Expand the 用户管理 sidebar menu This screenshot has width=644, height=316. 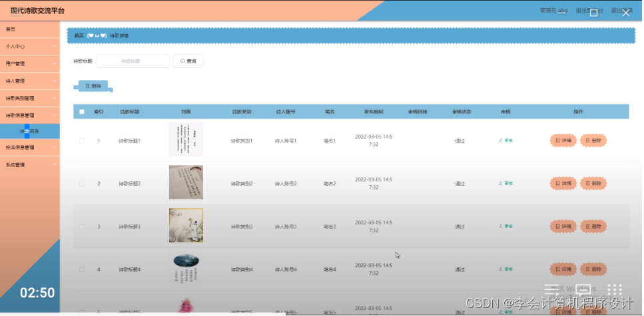point(29,64)
